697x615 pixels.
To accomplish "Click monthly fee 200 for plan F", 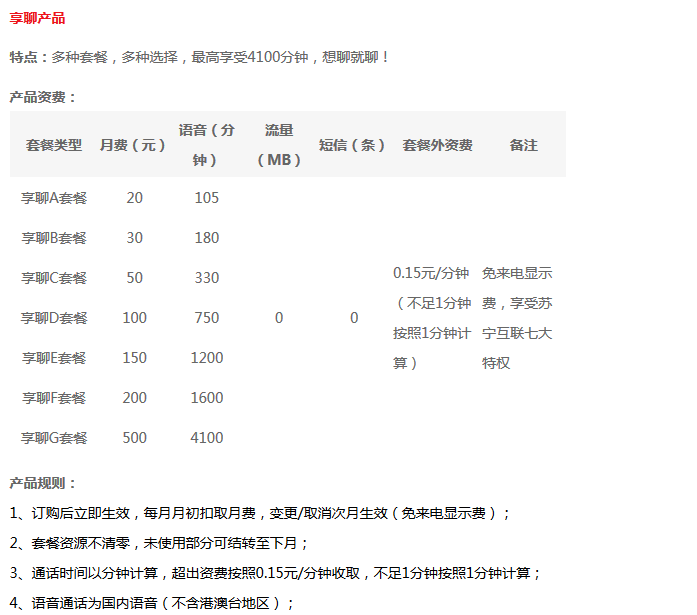I will tap(134, 398).
